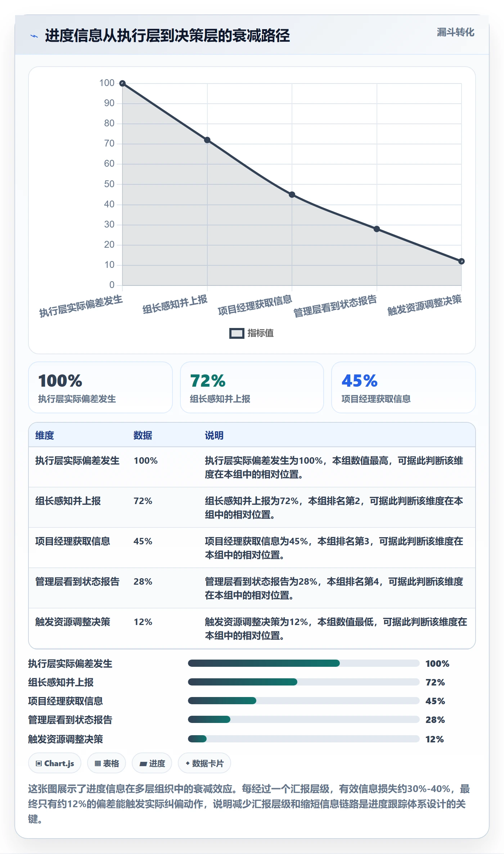The image size is (504, 854).
Task: Click the 进度 tag chip
Action: point(152,763)
